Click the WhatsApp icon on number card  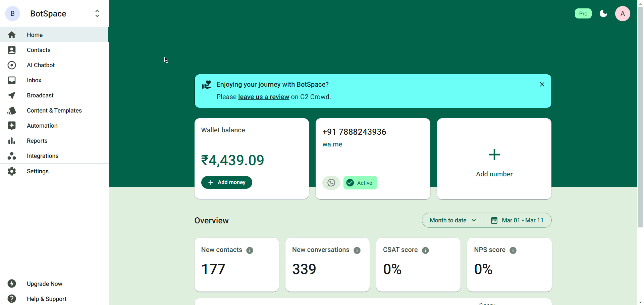tap(331, 183)
